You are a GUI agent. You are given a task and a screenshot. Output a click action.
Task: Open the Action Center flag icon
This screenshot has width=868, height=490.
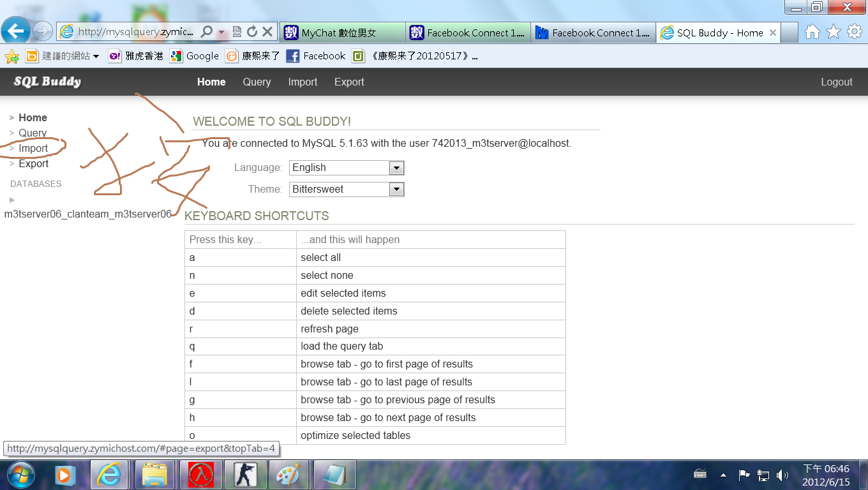point(744,475)
